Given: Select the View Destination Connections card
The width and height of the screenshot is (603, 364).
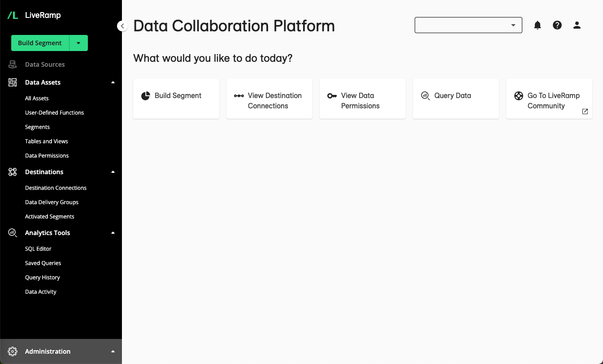Looking at the screenshot, I should click(x=269, y=99).
